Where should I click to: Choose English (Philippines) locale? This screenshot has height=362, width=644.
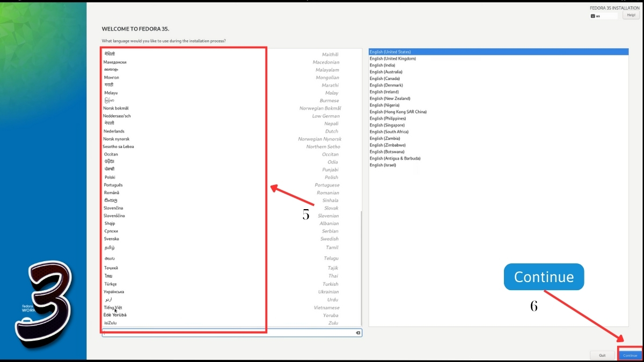click(x=499, y=119)
